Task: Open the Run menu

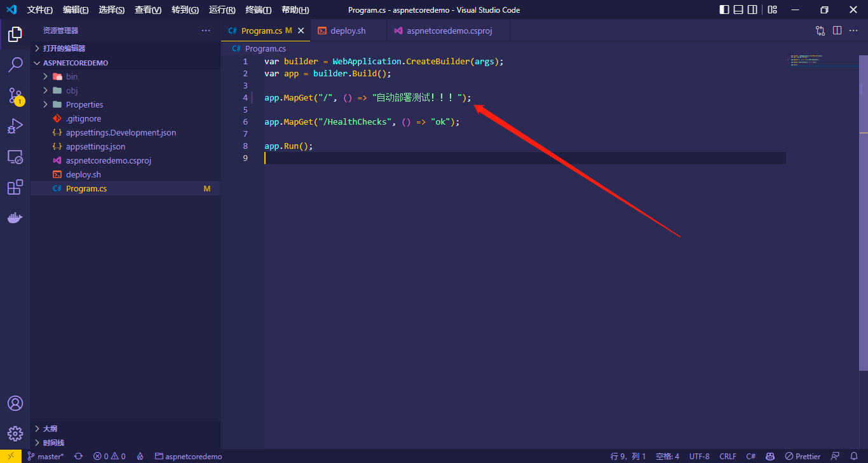Action: (222, 10)
